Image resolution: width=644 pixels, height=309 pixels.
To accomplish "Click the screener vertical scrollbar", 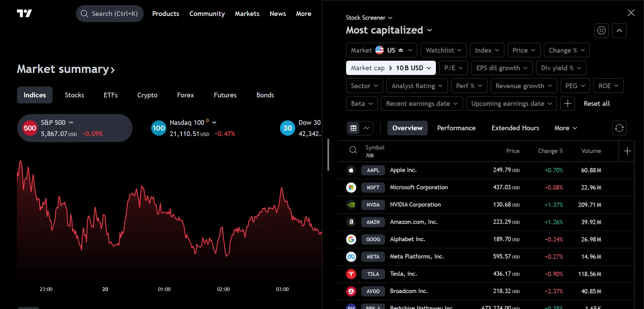I will click(328, 155).
